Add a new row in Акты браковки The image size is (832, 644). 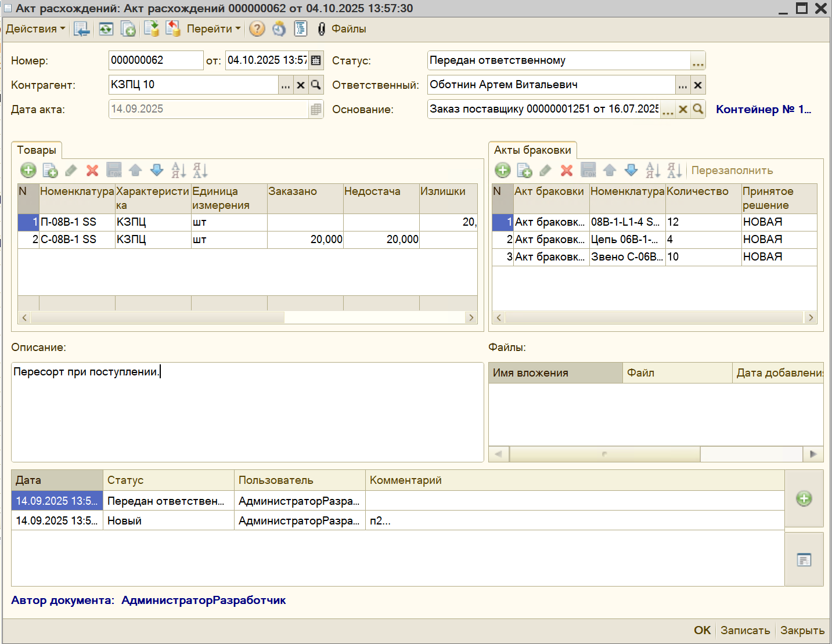coord(503,170)
